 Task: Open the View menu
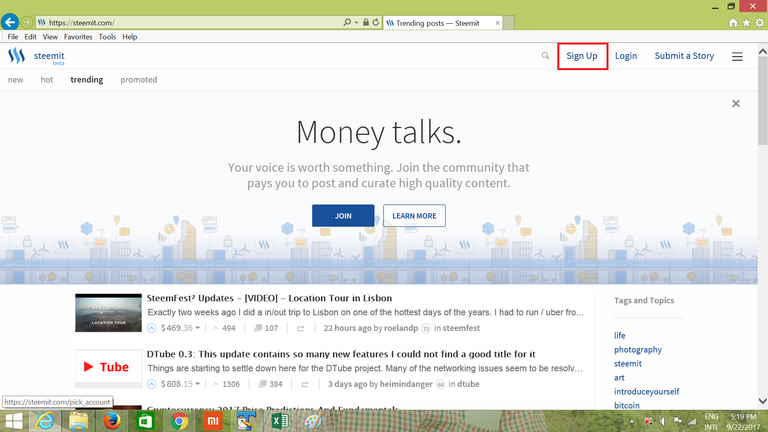point(50,37)
